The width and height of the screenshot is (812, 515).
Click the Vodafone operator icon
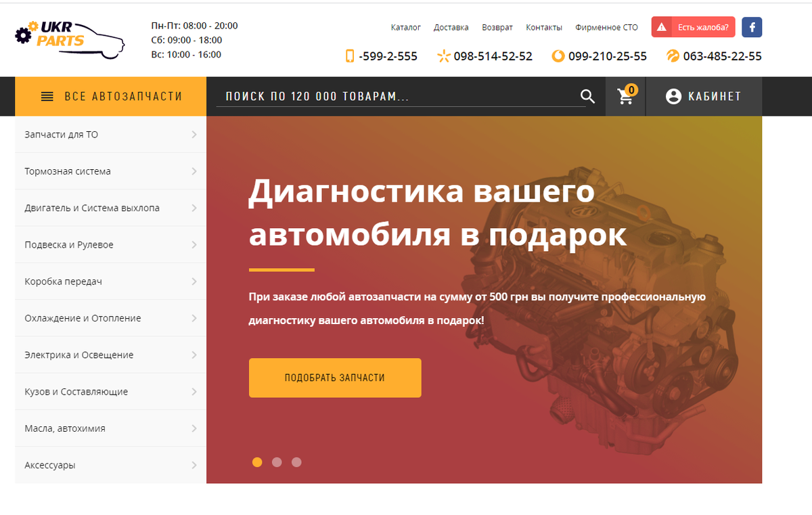coord(558,56)
